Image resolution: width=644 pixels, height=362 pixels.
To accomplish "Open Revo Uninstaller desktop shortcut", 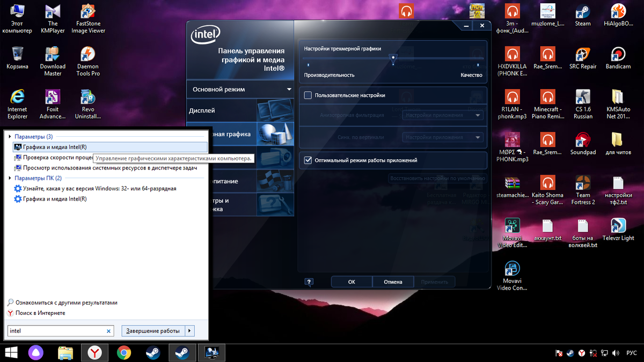I will click(88, 104).
